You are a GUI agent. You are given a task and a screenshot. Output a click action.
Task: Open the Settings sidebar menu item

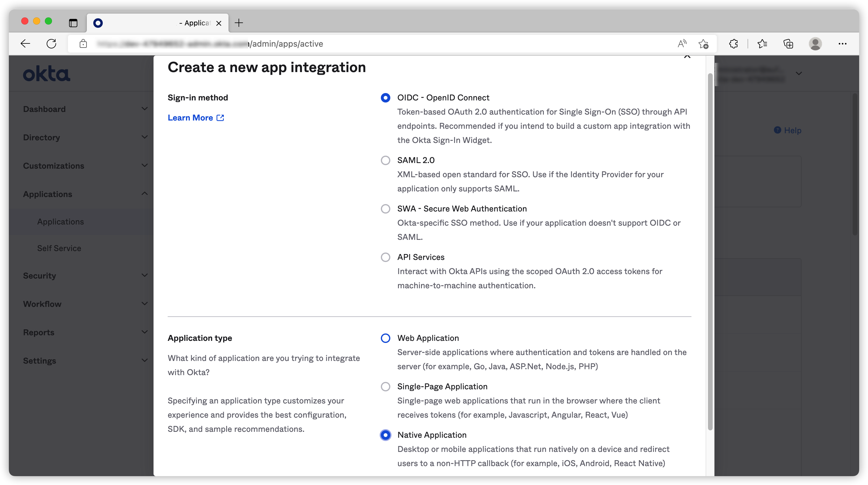(40, 361)
